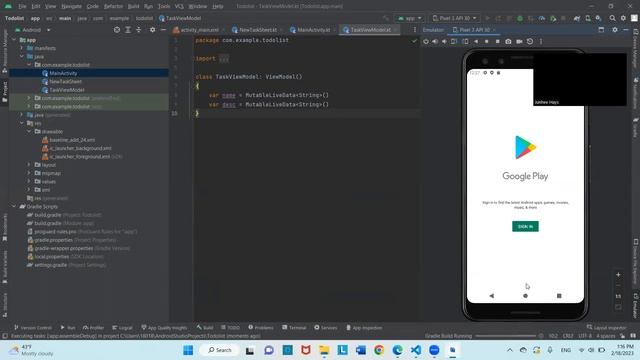This screenshot has height=360, width=640.
Task: Take an emulator screenshot with camera icon
Action: (508, 42)
